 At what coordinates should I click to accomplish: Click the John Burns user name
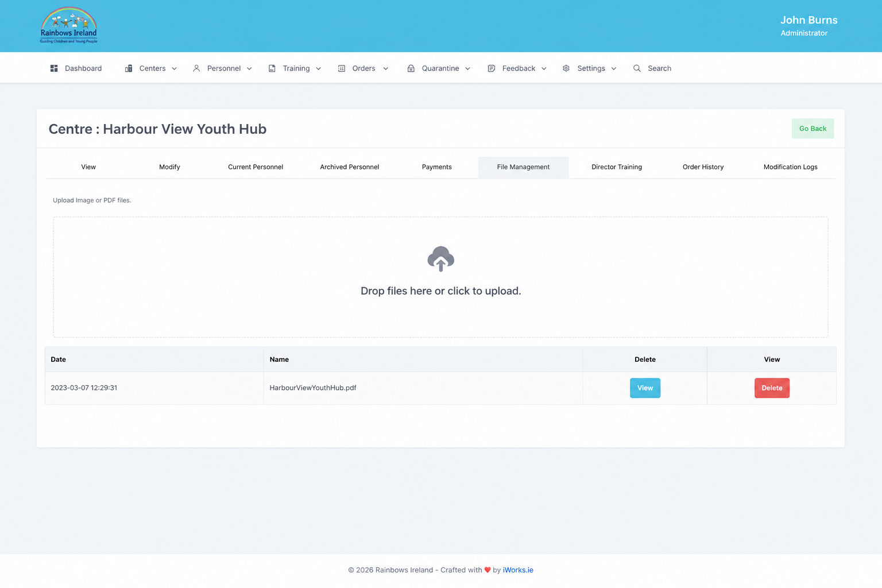pyautogui.click(x=808, y=20)
